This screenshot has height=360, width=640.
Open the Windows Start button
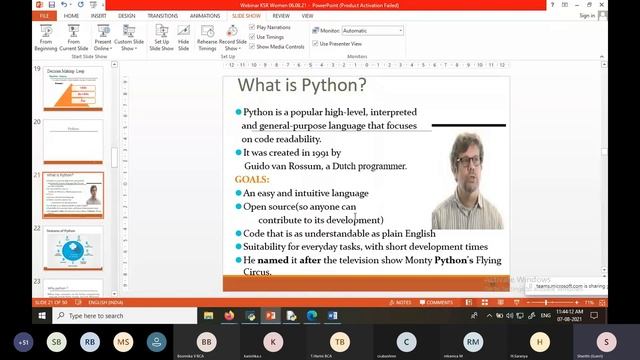click(x=42, y=316)
